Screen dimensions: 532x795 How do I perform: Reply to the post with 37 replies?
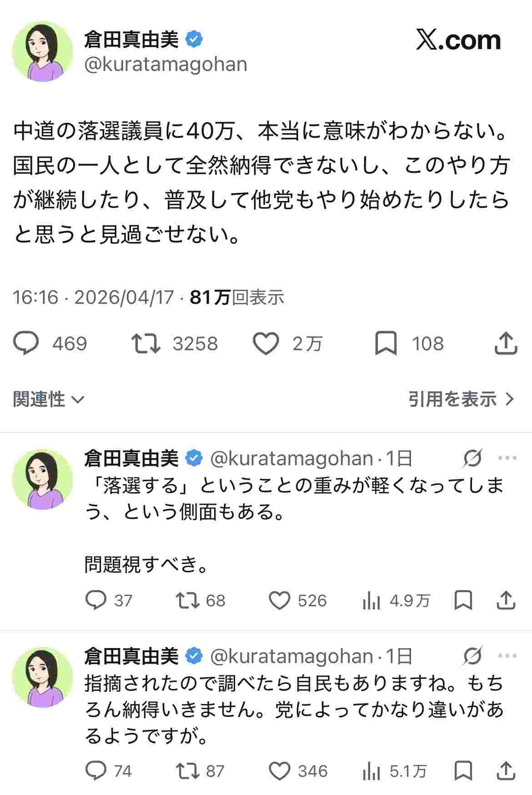(x=96, y=600)
